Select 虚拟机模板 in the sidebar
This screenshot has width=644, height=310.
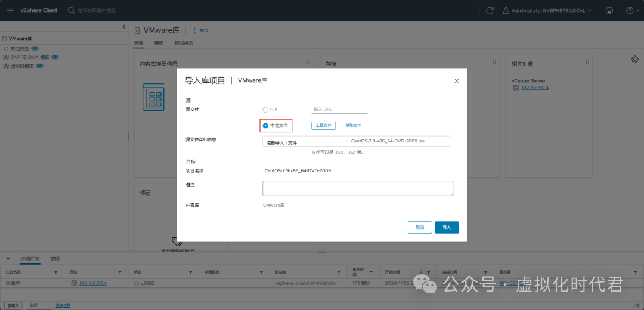[x=22, y=66]
